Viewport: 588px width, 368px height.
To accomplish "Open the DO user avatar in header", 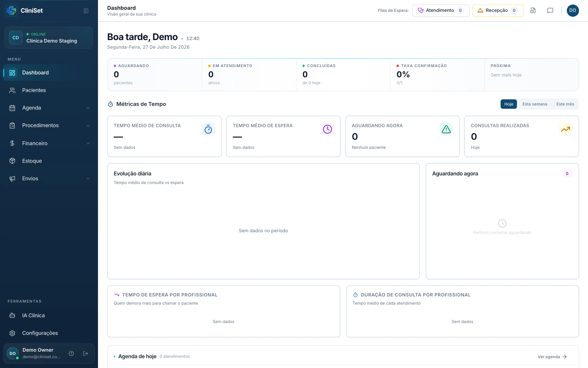I will tap(573, 10).
